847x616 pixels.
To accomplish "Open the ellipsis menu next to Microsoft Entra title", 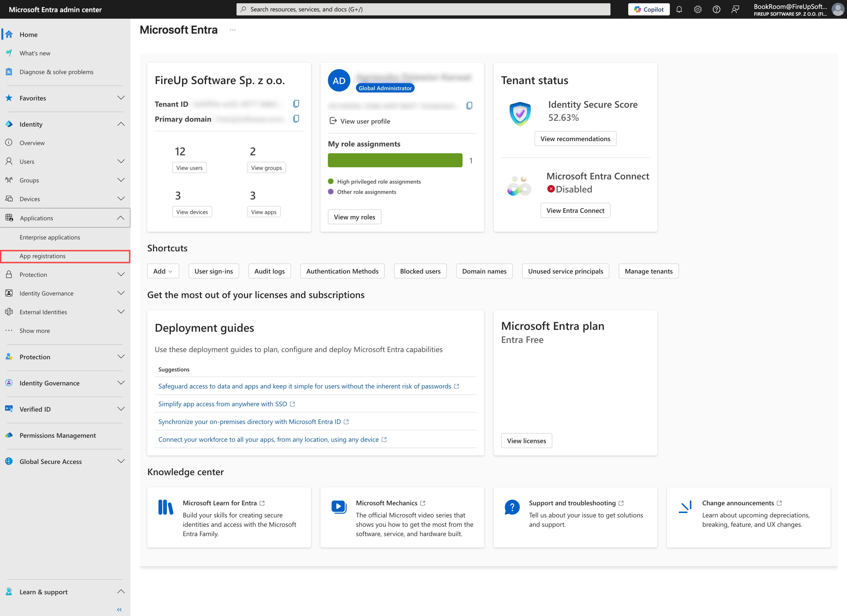I will click(x=233, y=30).
